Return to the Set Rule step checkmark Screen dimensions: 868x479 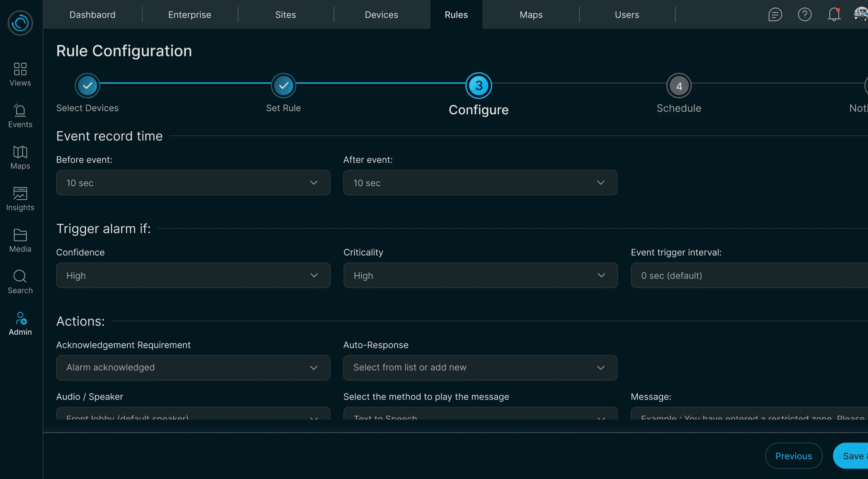pos(283,86)
